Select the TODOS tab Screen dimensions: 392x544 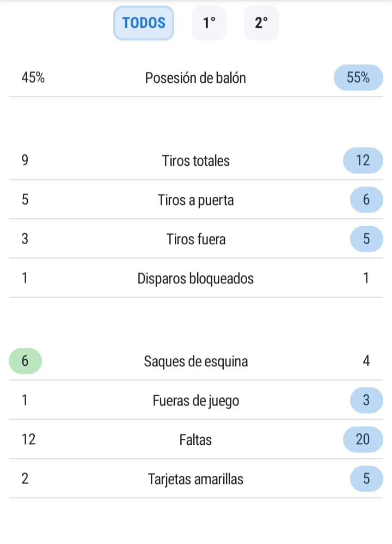click(x=144, y=23)
